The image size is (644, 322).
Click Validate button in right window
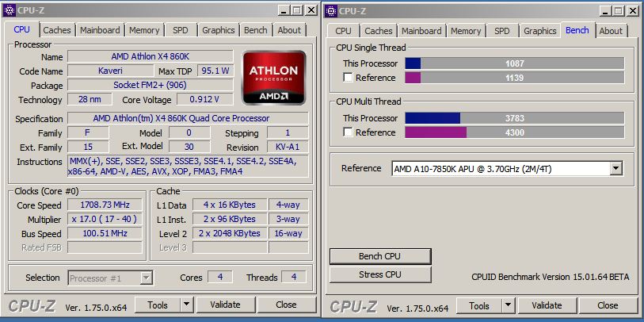pyautogui.click(x=547, y=305)
